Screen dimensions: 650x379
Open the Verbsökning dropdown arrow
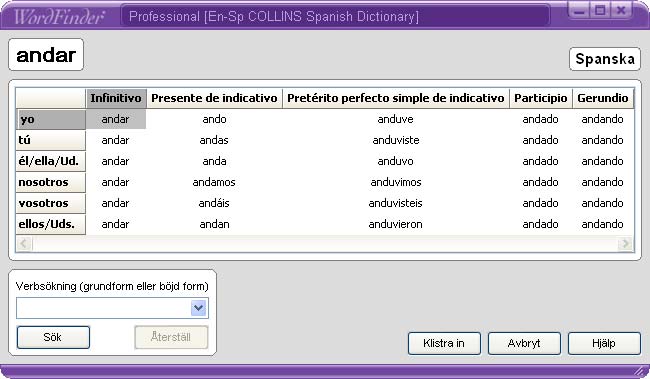[199, 308]
